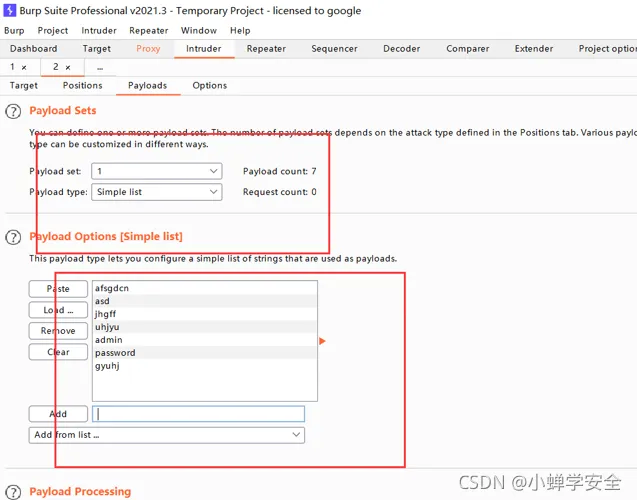Open Payload Sets help icon
This screenshot has height=500, width=637.
13,111
